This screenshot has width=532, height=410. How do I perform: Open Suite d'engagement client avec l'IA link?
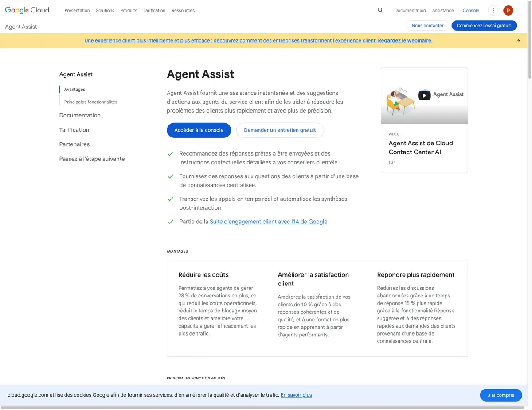268,222
